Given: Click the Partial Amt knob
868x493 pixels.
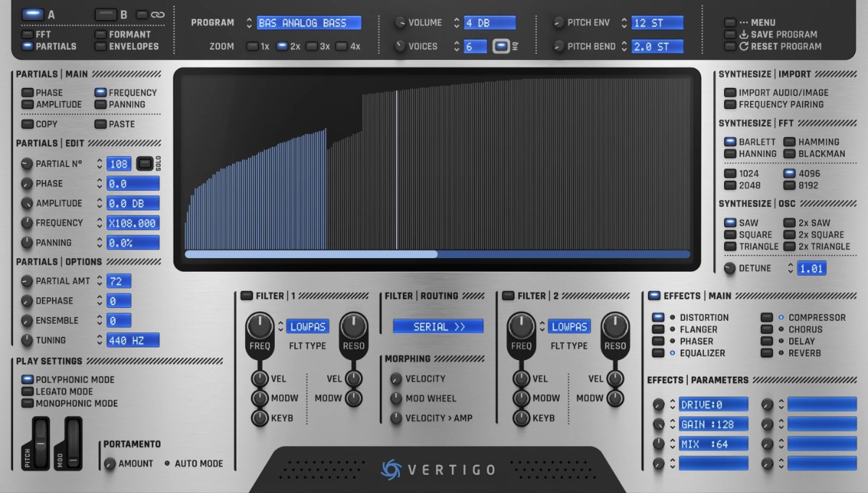Looking at the screenshot, I should [27, 281].
